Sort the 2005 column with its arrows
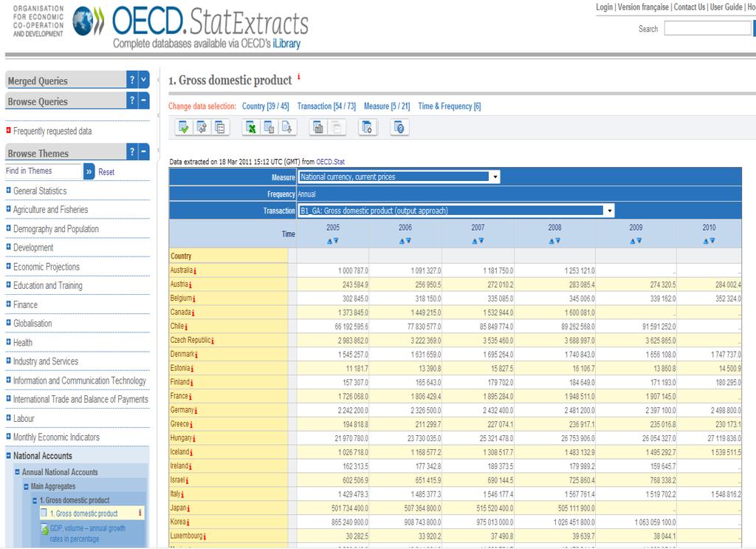Screen dimensions: 756x549 pyautogui.click(x=333, y=241)
